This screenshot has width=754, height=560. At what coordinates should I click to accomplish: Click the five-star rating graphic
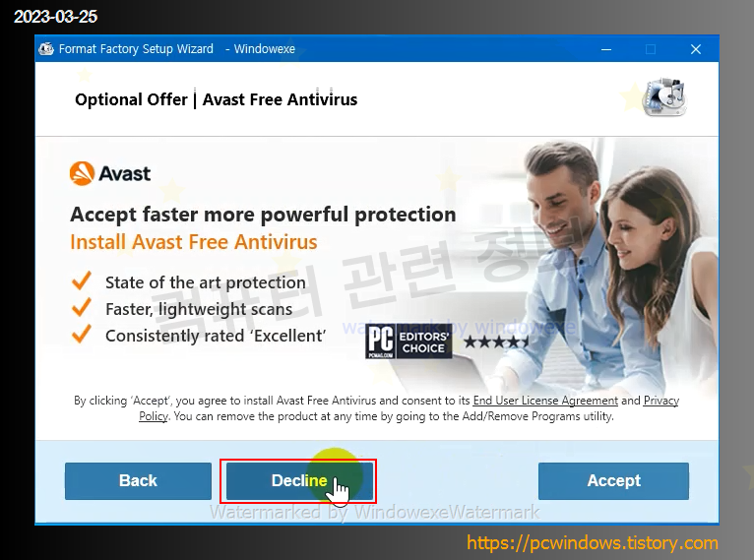click(x=496, y=342)
